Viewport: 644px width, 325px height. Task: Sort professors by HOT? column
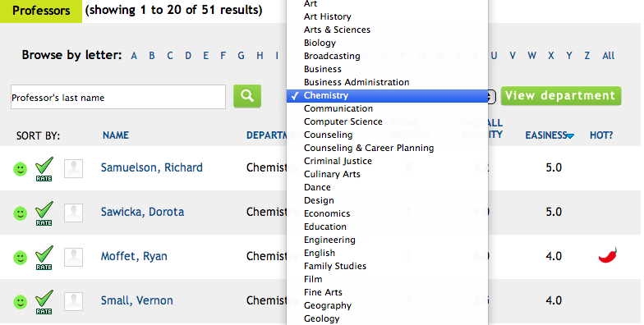[x=601, y=135]
